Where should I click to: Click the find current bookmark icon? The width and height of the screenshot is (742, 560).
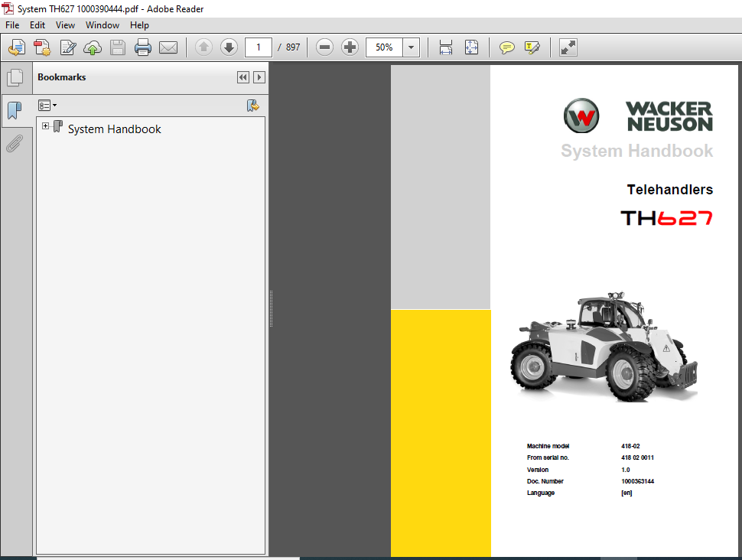click(x=253, y=105)
